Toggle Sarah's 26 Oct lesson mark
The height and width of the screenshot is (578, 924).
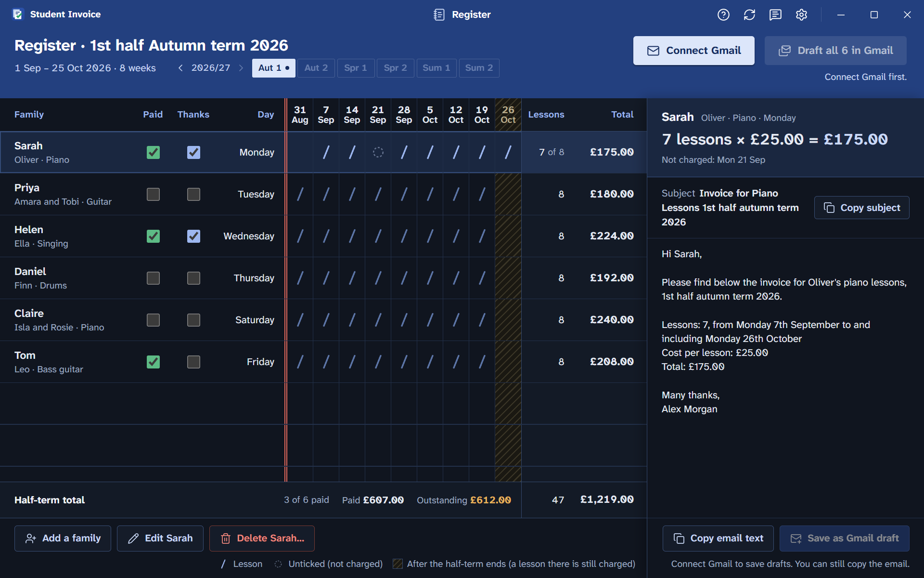coord(508,152)
